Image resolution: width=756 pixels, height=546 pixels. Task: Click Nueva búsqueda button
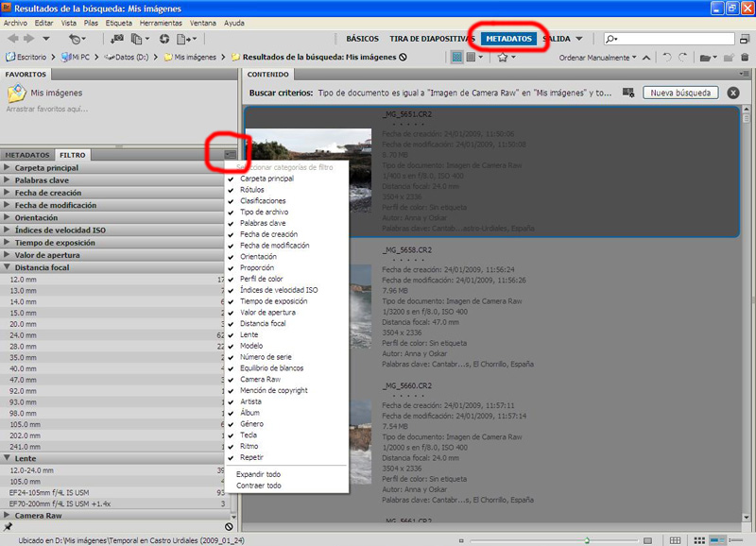680,93
